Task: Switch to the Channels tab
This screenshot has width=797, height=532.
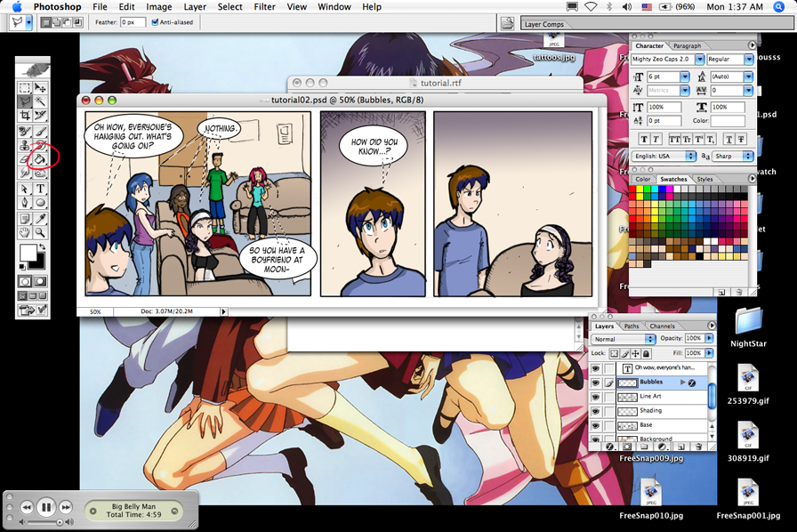Action: click(662, 326)
